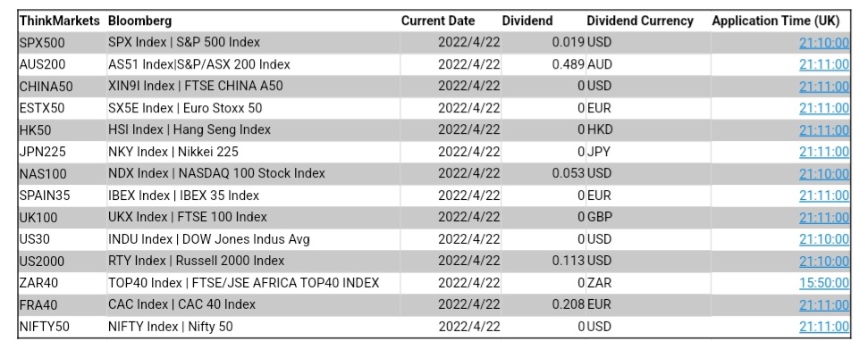Image resolution: width=868 pixels, height=341 pixels.
Task: Click the AUS200 application time link
Action: [823, 64]
